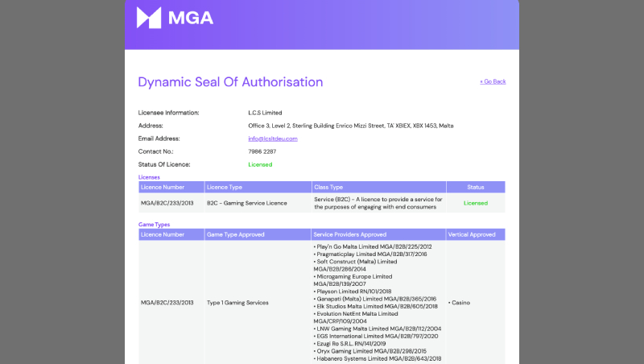Image resolution: width=644 pixels, height=364 pixels.
Task: Follow the Go Back link
Action: tap(493, 81)
